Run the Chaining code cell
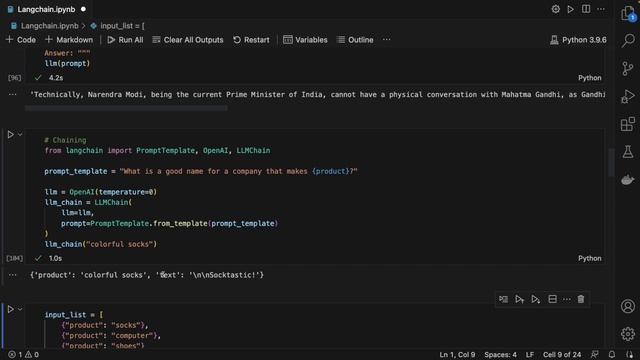This screenshot has height=360, width=640. point(11,134)
